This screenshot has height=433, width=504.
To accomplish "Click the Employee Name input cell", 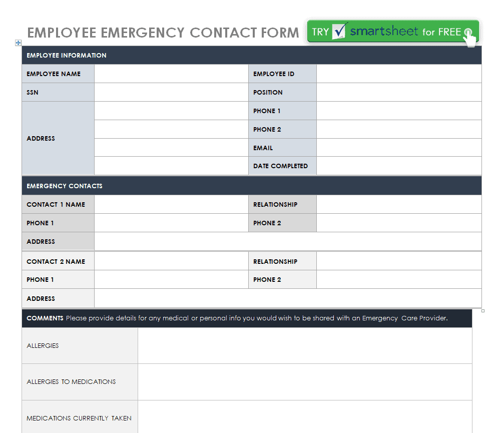I will point(171,74).
